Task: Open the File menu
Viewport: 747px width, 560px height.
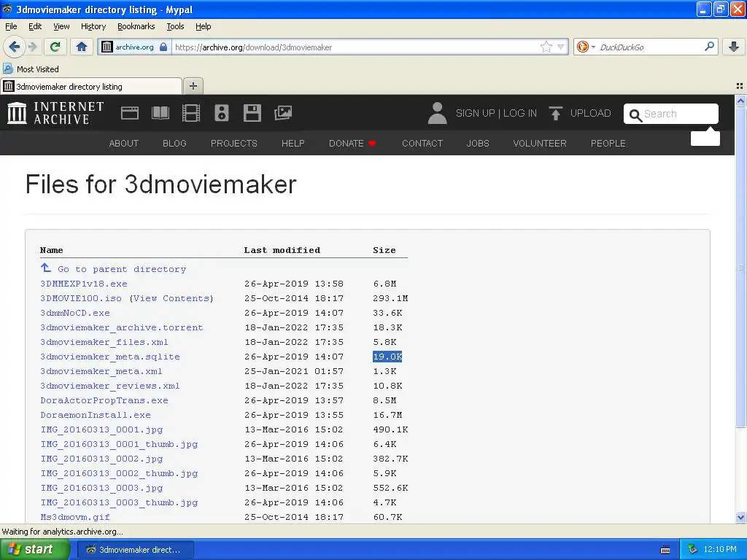Action: pos(11,26)
